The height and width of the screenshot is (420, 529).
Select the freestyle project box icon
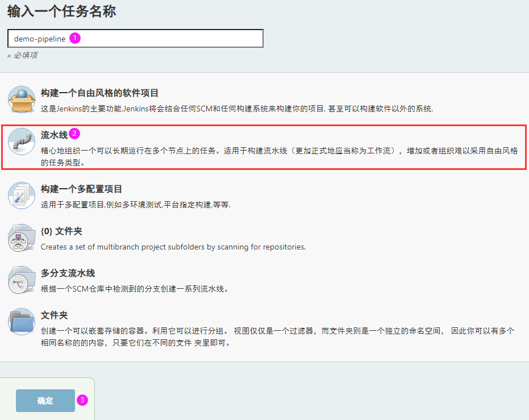pos(22,99)
